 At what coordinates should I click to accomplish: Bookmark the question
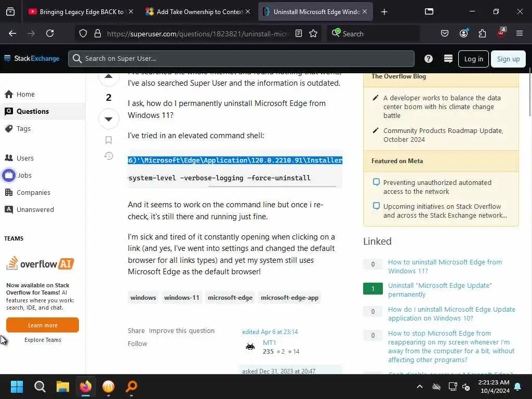click(x=109, y=140)
